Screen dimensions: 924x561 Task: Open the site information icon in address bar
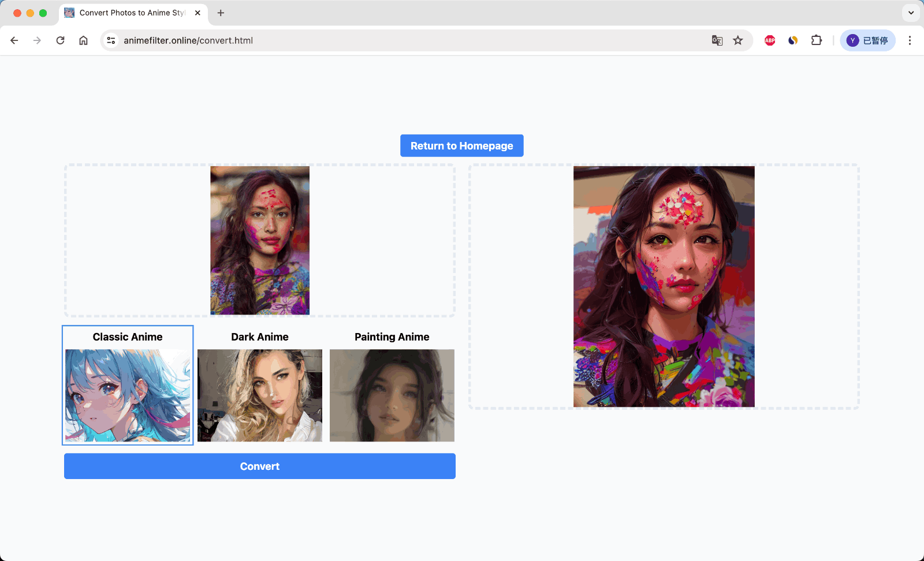(x=111, y=40)
